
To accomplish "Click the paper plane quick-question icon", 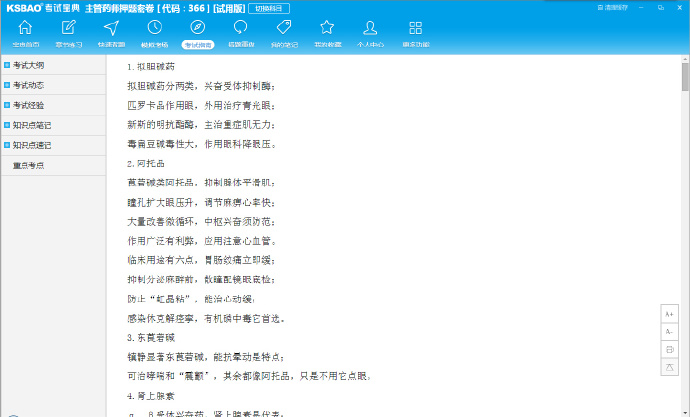I will tap(111, 27).
